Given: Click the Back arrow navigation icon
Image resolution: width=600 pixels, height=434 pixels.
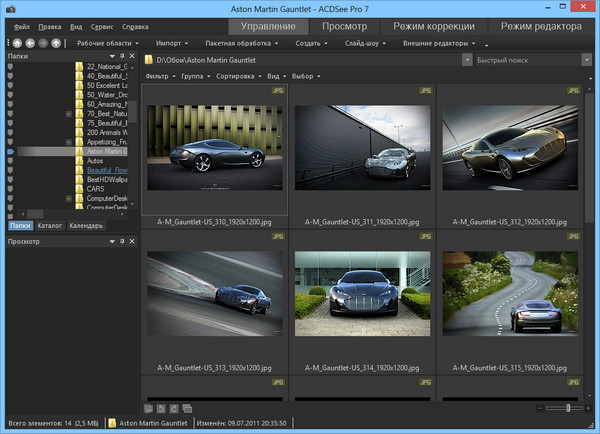Looking at the screenshot, I should (29, 43).
